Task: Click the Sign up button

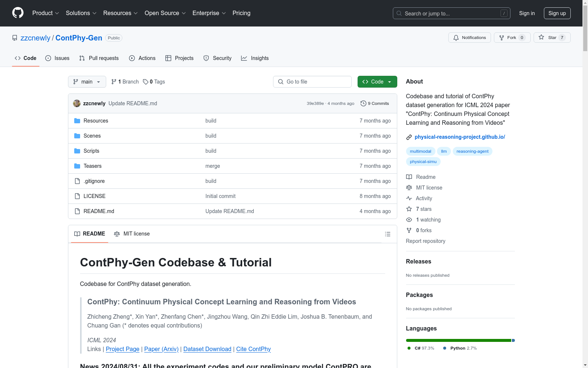Action: [557, 13]
